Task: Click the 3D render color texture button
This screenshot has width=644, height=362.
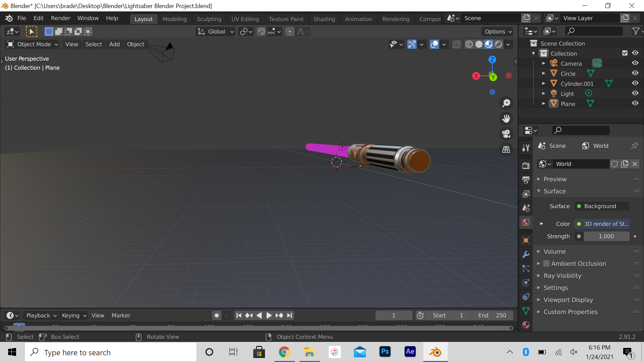Action: click(602, 224)
